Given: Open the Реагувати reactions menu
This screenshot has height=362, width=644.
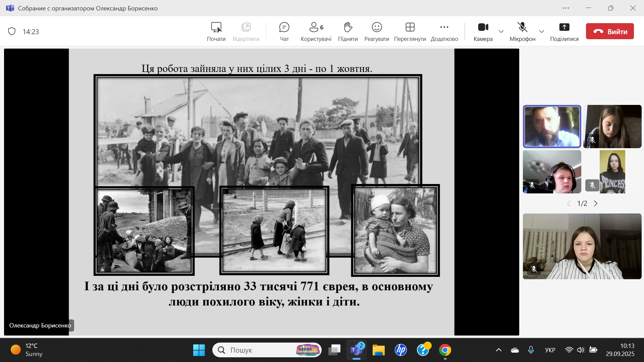Looking at the screenshot, I should 377,32.
